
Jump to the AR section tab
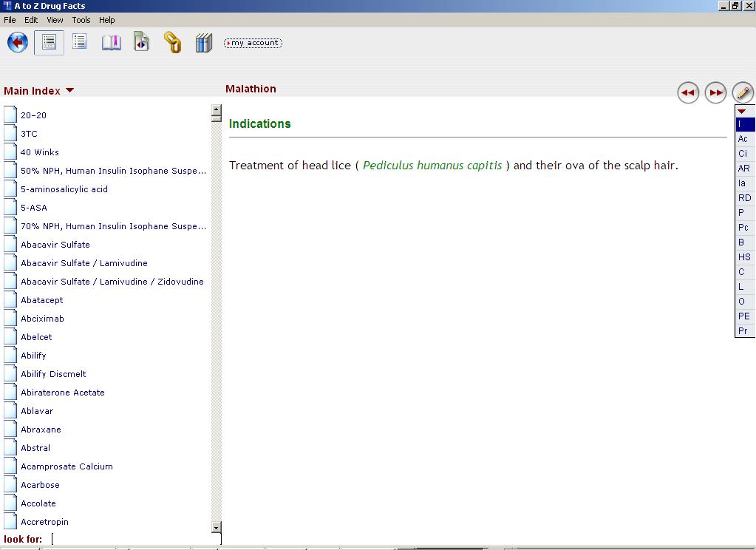[x=743, y=169]
